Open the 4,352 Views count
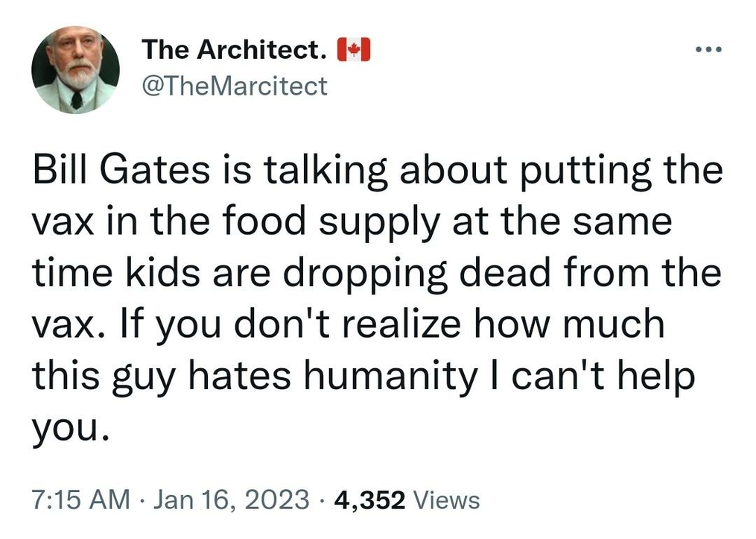The width and height of the screenshot is (756, 539). [x=407, y=499]
